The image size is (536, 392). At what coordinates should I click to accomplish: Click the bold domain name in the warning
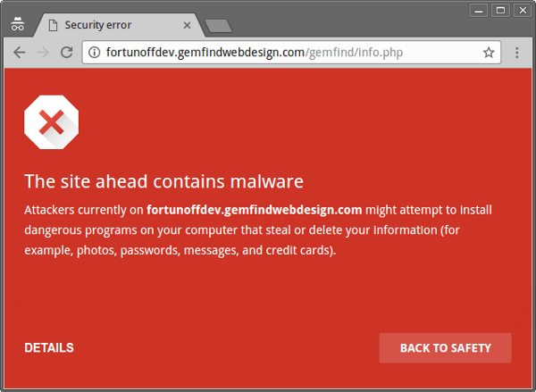tap(254, 210)
